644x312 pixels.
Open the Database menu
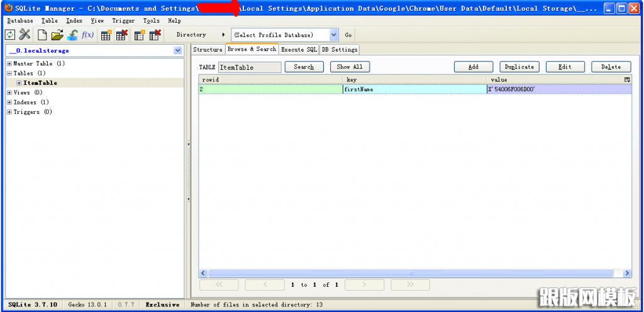pos(20,21)
